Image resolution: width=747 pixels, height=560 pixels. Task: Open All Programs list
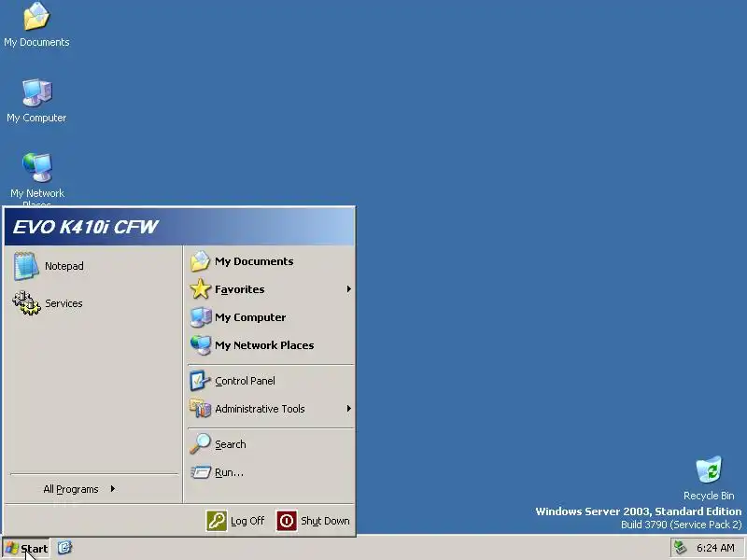click(x=93, y=489)
